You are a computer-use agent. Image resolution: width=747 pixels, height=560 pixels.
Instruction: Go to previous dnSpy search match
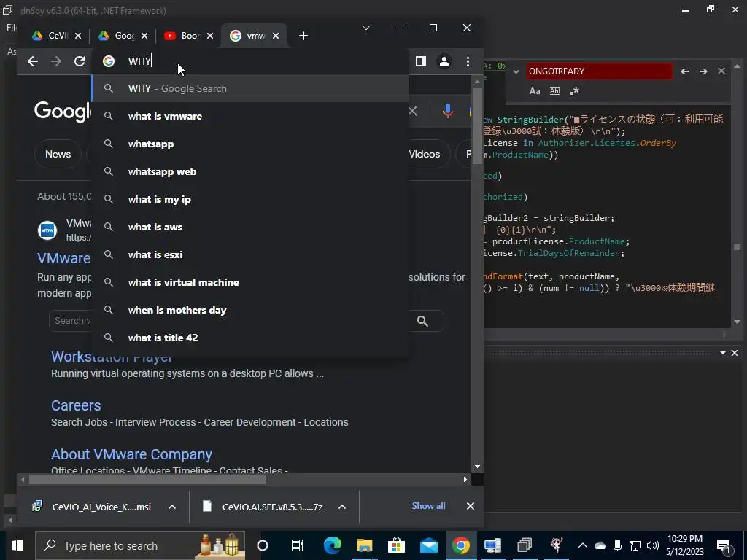pos(684,71)
